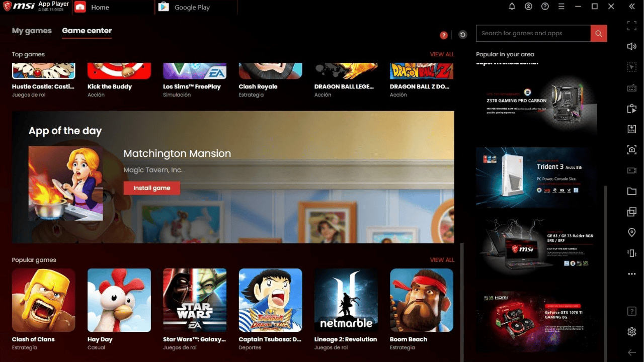
Task: Click the Popular in your area scrollbar
Action: pos(605,274)
